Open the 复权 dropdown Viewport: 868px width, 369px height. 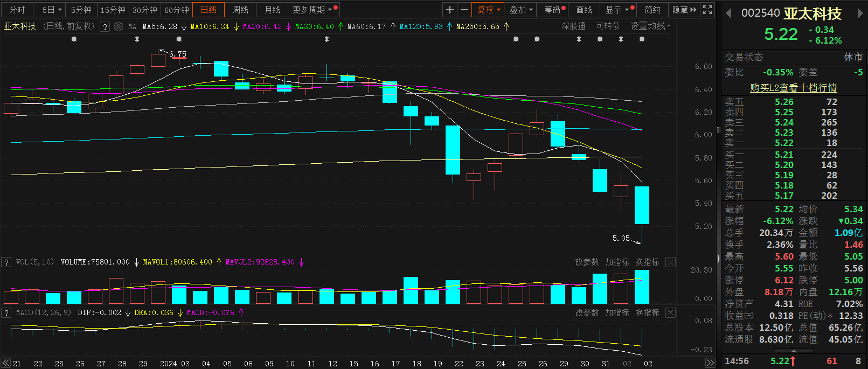click(489, 10)
